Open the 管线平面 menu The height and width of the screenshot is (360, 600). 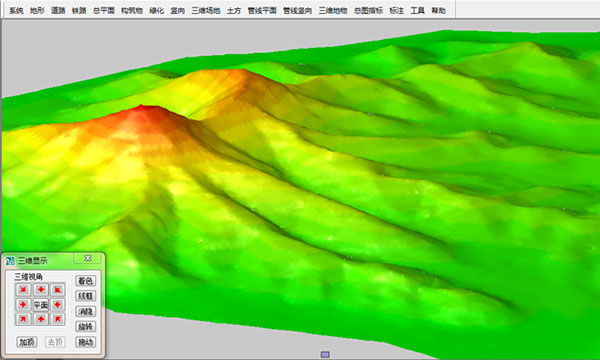[x=262, y=11]
